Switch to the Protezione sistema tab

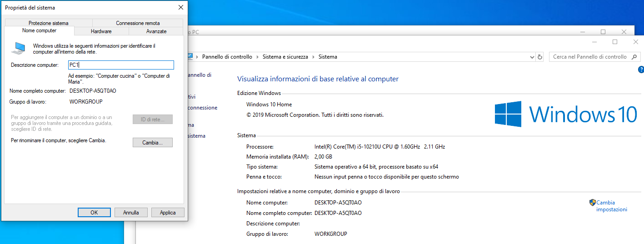(x=48, y=23)
